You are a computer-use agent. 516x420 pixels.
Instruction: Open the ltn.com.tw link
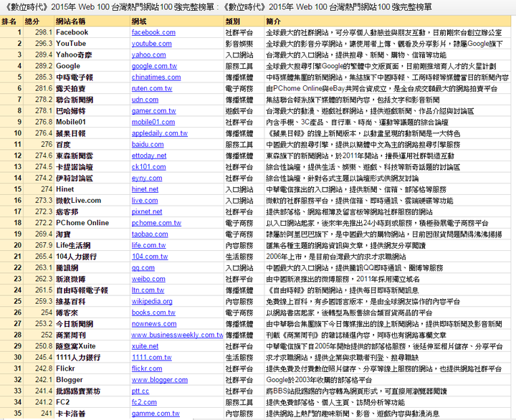148,290
